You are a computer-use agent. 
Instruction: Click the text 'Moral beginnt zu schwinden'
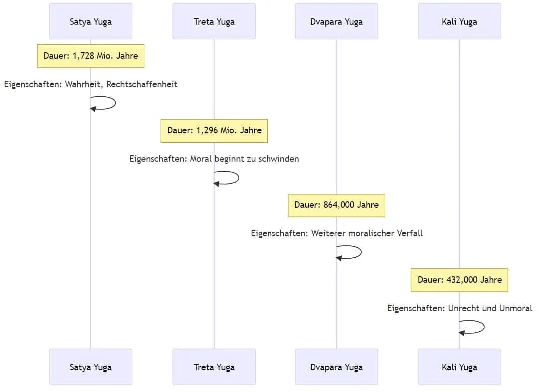click(x=244, y=159)
